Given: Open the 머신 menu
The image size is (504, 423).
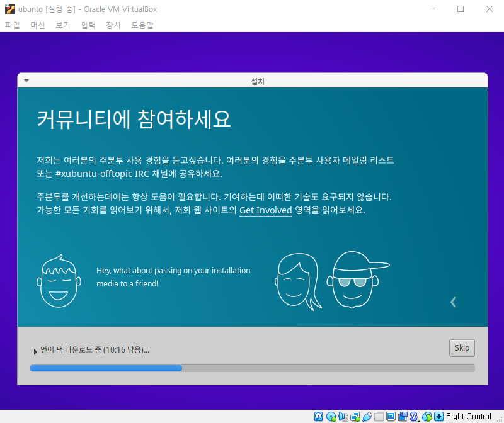Looking at the screenshot, I should 38,25.
